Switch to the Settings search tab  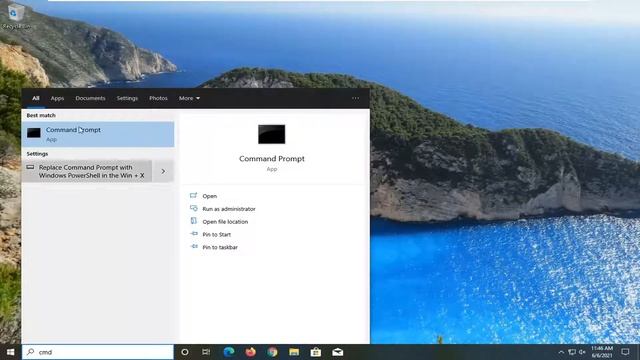[x=127, y=98]
